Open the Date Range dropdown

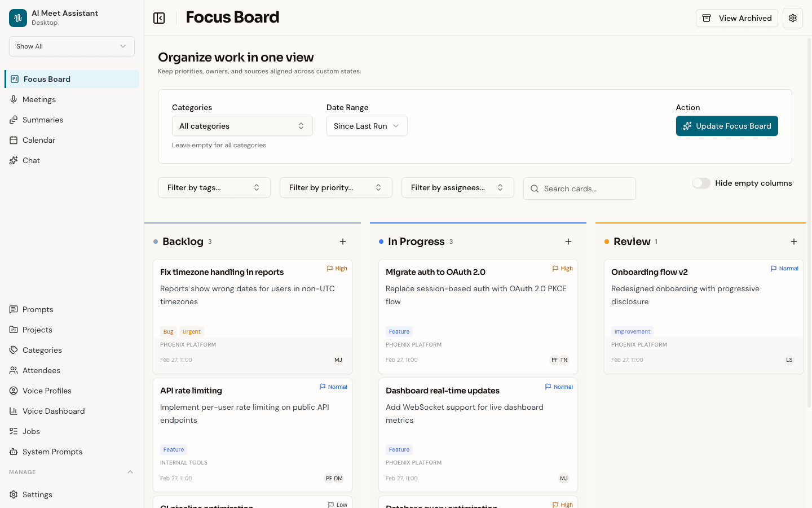coord(367,126)
